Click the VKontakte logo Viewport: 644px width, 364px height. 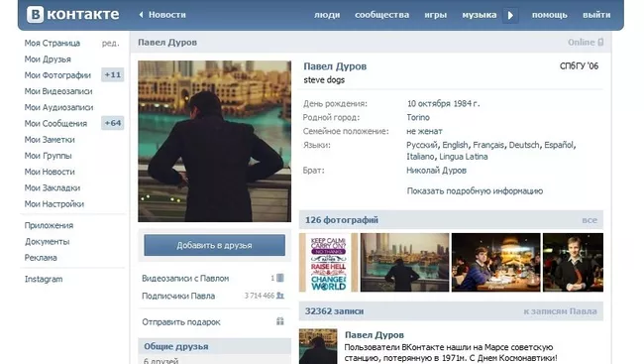(x=72, y=15)
